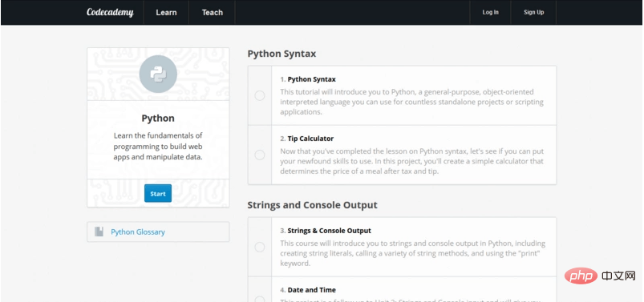Image resolution: width=644 pixels, height=302 pixels.
Task: Open the Learn menu
Action: [166, 12]
